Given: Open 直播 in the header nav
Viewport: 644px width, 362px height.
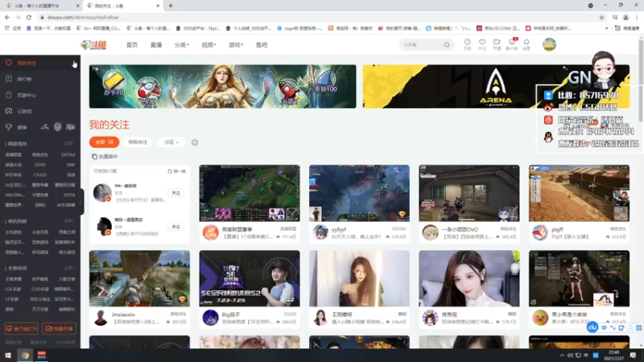Looking at the screenshot, I should 156,45.
